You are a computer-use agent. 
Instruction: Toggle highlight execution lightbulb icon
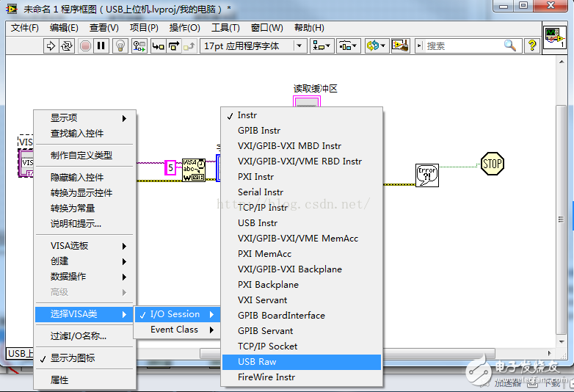tap(120, 46)
